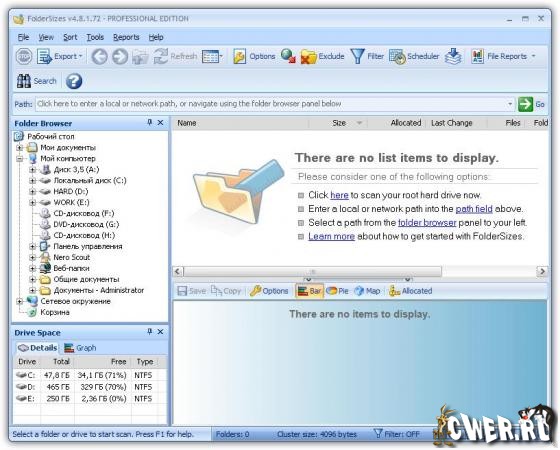Open the Export toolbar button
The image size is (560, 450).
(x=60, y=56)
